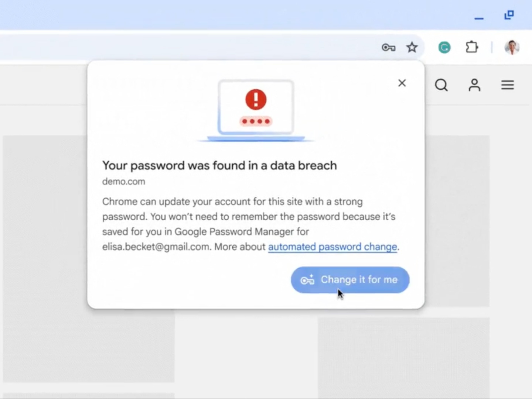The image size is (532, 399).
Task: Click the demo.com site label
Action: tap(124, 182)
